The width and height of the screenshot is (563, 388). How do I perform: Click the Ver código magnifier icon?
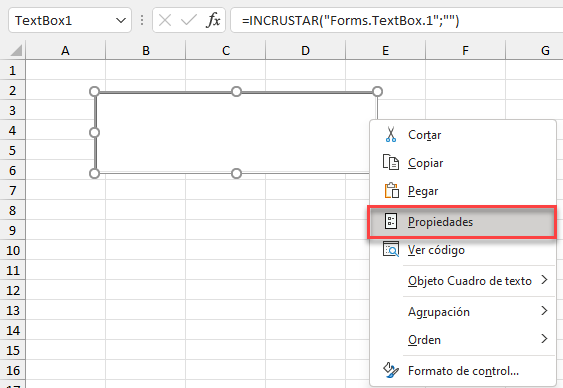[x=391, y=249]
